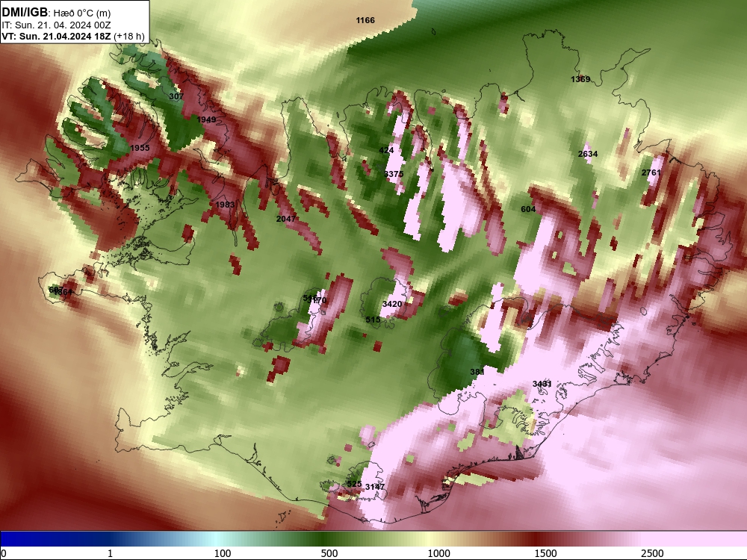This screenshot has width=747, height=560.
Task: Click the 3147 height label
Action: click(375, 487)
